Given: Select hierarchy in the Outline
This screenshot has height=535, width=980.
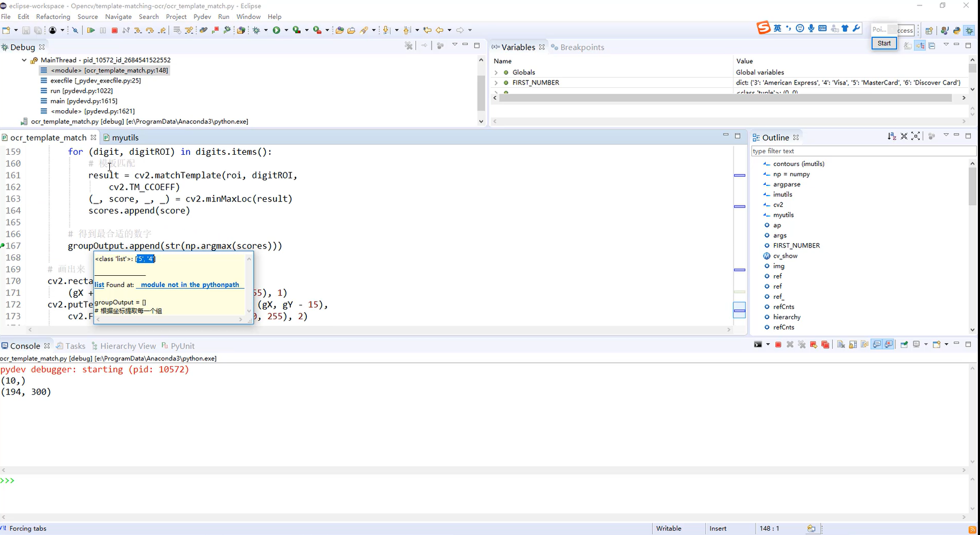Looking at the screenshot, I should (787, 317).
